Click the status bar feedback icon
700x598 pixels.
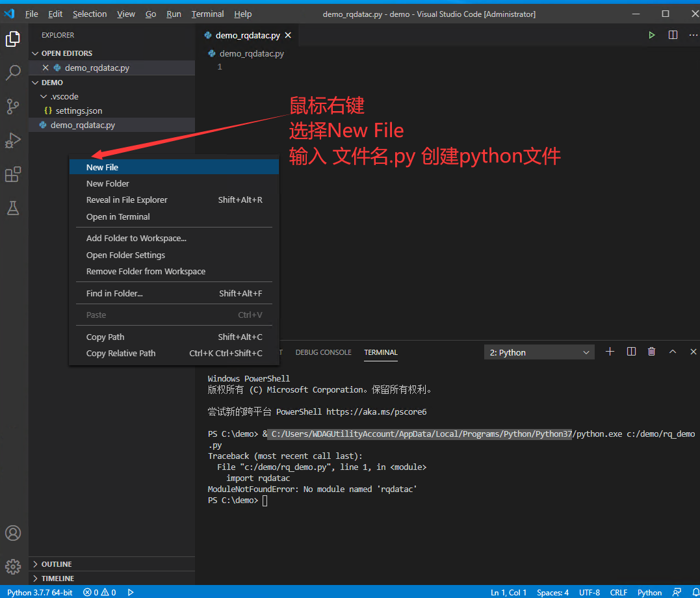coord(677,592)
